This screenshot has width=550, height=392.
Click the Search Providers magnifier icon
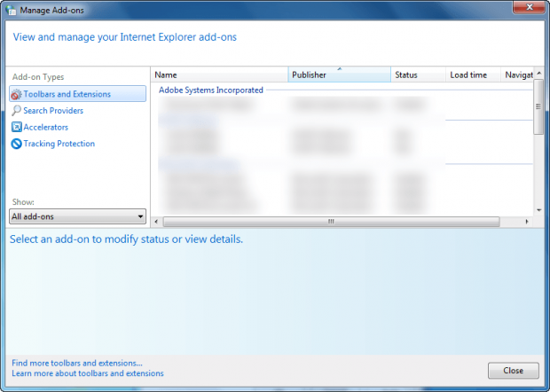(16, 111)
